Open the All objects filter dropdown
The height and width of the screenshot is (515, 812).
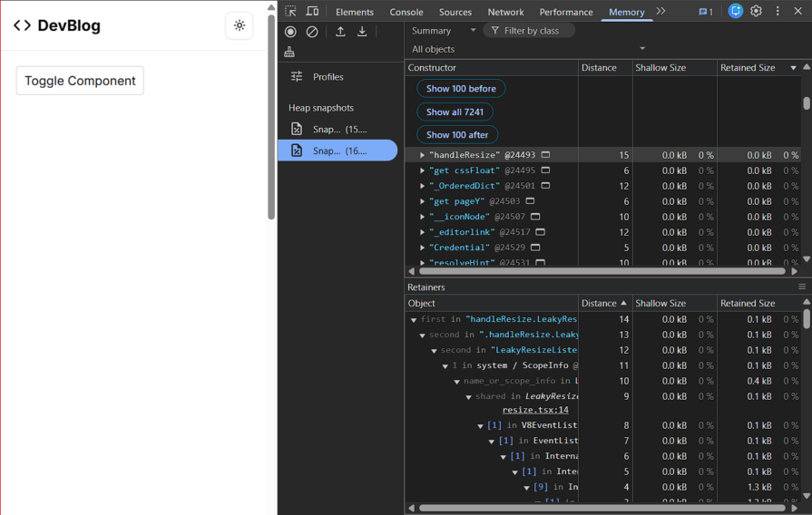(x=528, y=49)
